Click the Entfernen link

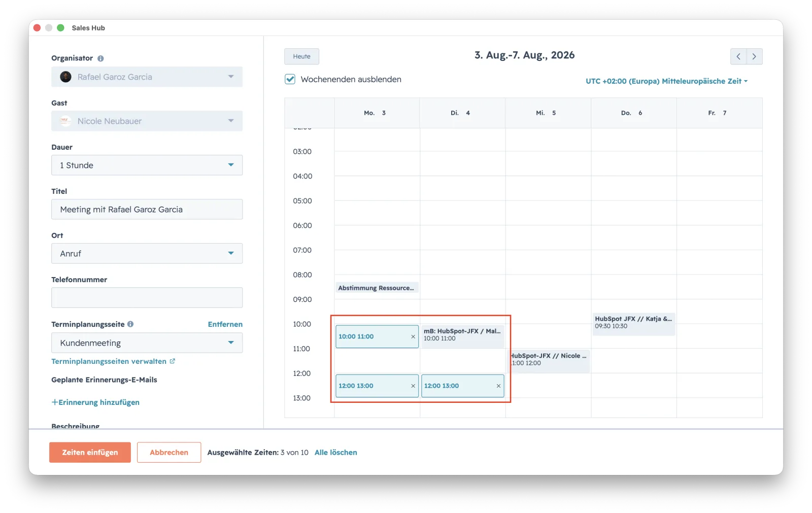(225, 324)
